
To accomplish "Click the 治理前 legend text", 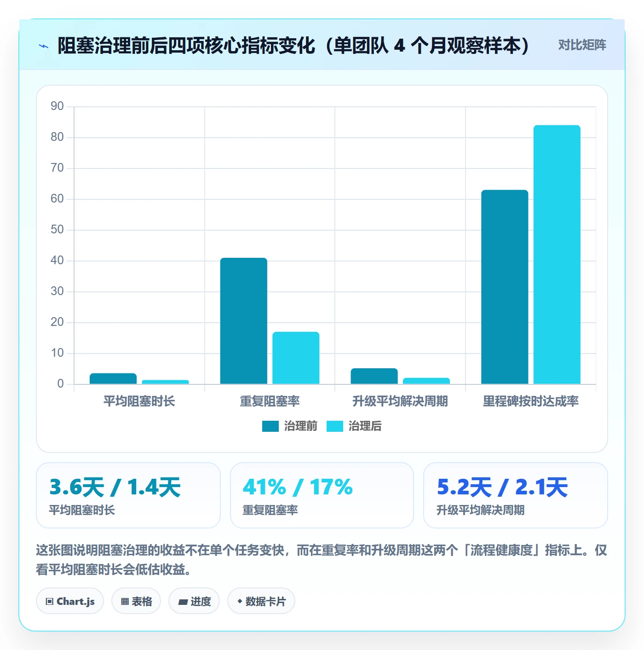I will click(x=300, y=426).
